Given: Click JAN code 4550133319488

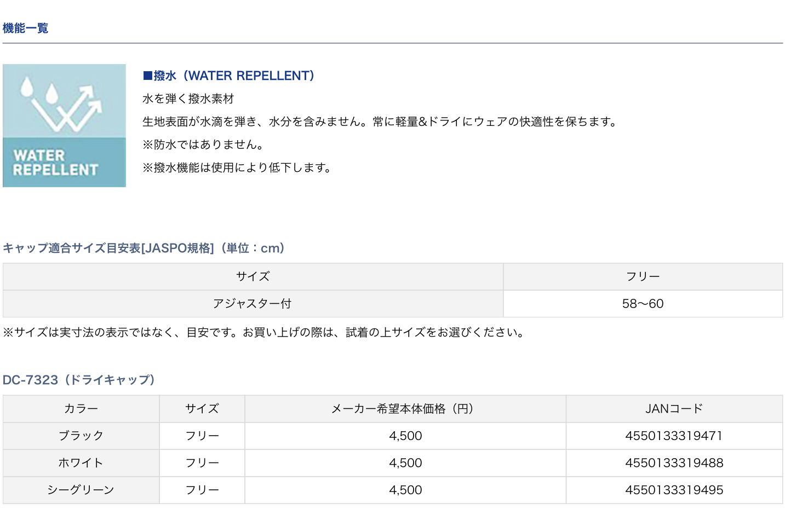Looking at the screenshot, I should [674, 463].
